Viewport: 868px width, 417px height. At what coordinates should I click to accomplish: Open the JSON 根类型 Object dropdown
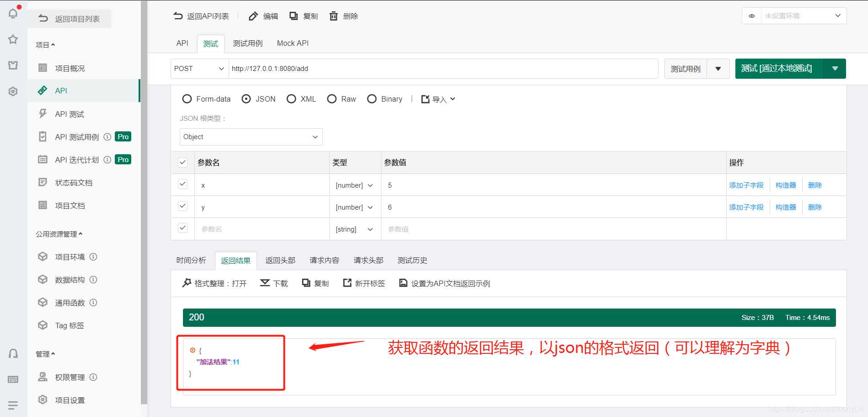coord(251,136)
